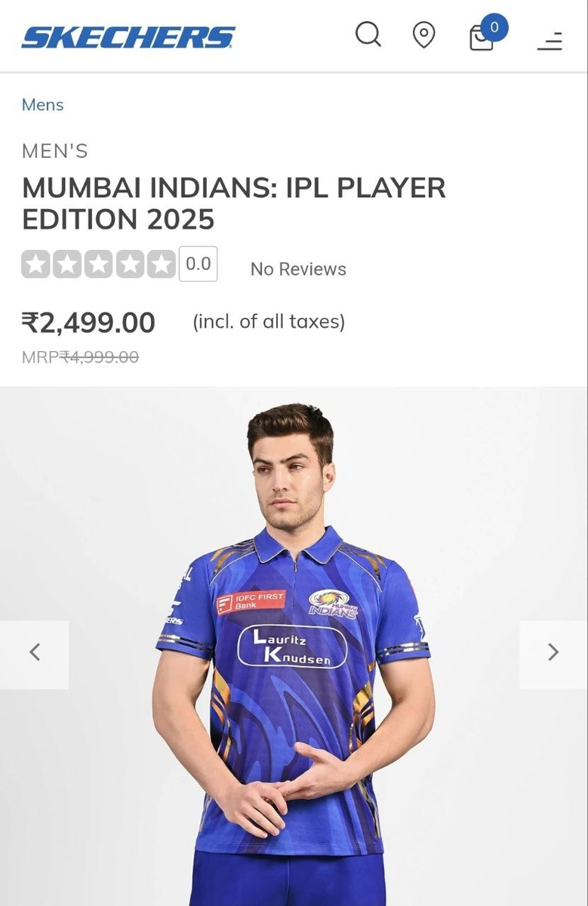Open the store locator pin icon
The height and width of the screenshot is (906, 588).
[424, 35]
